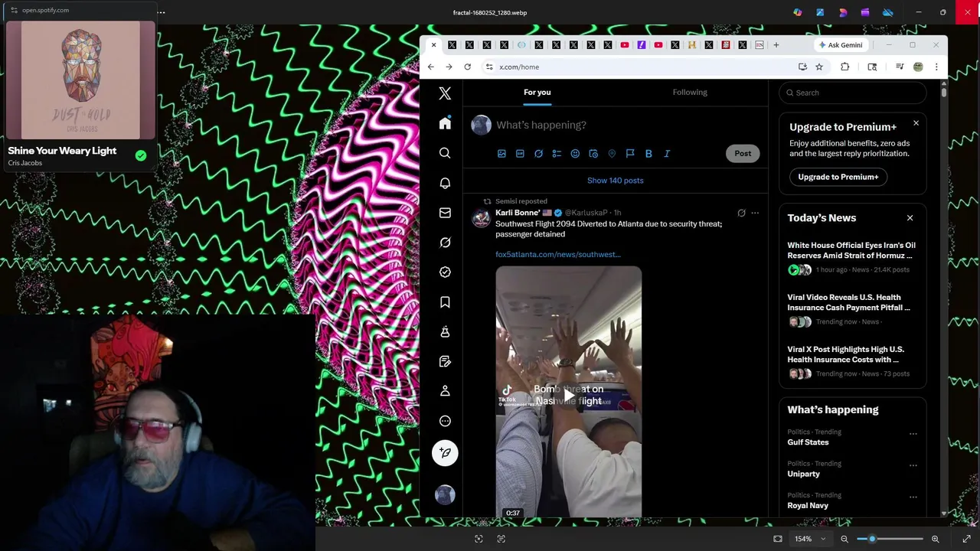Click OneDrive cloud icon in Photos title bar

coord(888,12)
